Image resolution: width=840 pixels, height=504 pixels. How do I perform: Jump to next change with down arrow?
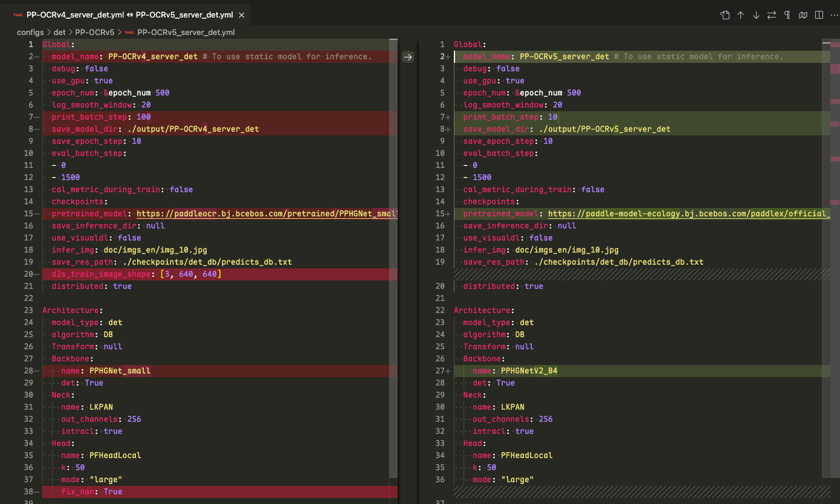(x=756, y=15)
